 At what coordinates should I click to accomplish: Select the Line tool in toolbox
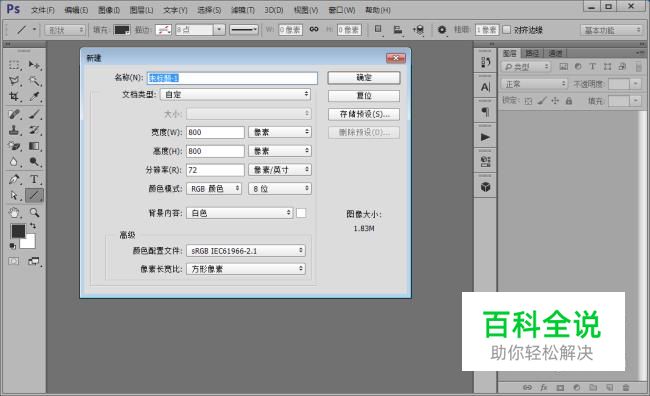[x=34, y=195]
